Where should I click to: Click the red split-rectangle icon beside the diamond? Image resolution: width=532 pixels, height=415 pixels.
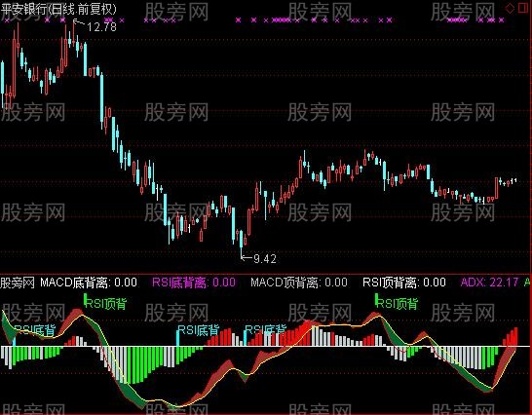(x=523, y=8)
